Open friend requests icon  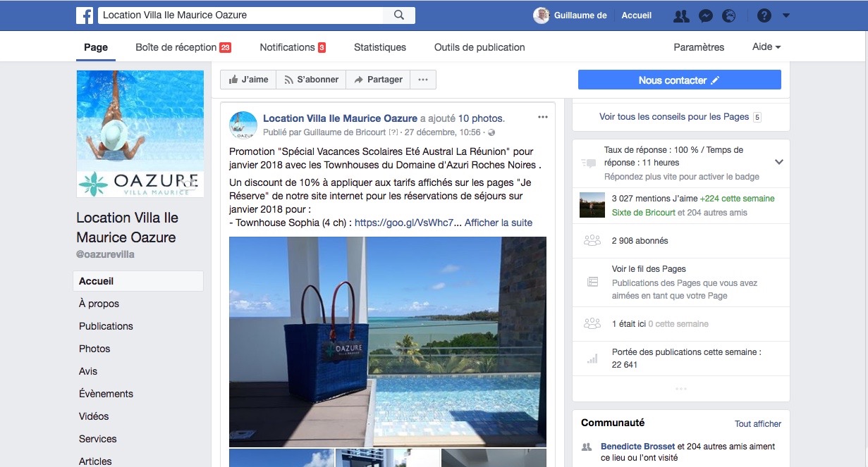pyautogui.click(x=680, y=15)
